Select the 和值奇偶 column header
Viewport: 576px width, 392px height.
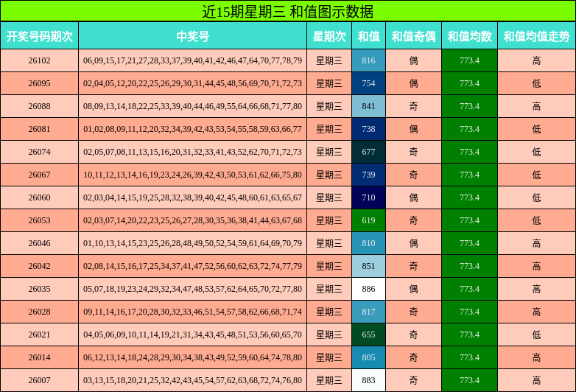413,36
